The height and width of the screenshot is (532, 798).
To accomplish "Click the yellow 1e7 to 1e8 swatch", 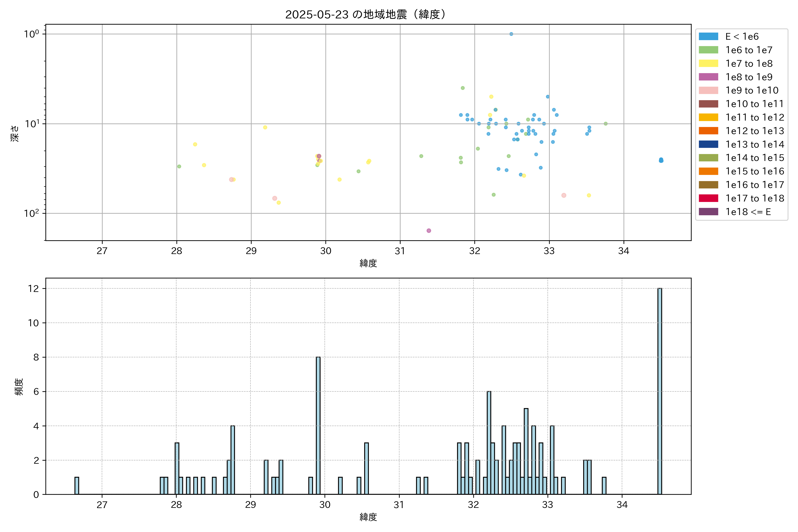I will click(x=708, y=63).
